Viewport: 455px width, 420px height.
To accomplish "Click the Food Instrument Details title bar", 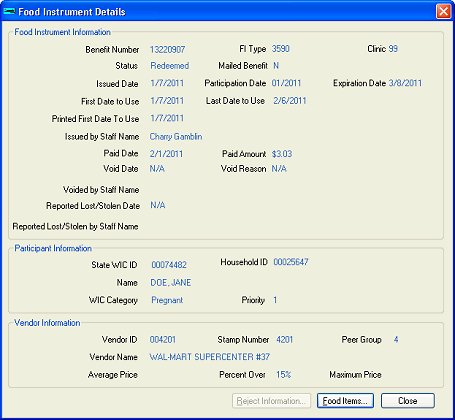I will point(220,12).
